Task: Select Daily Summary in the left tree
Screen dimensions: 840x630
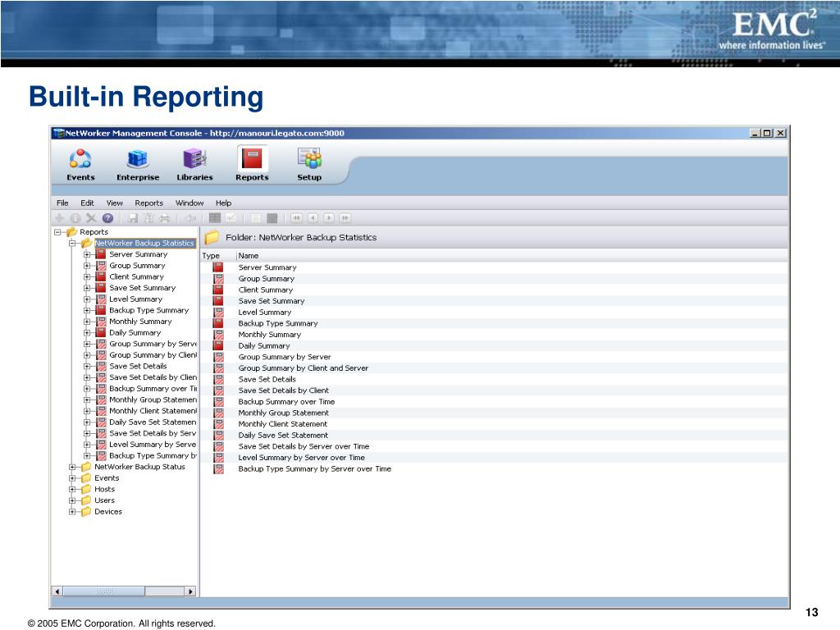Action: [135, 333]
